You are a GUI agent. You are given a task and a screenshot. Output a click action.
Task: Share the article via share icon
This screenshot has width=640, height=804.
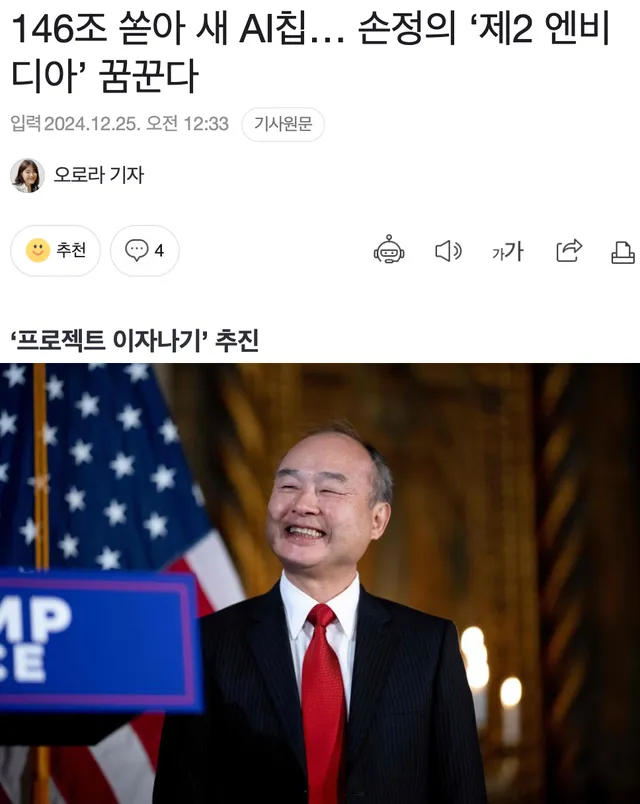click(569, 250)
